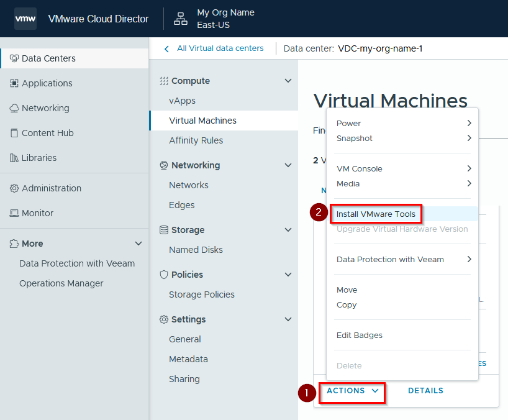Click the Compute grid icon
Image resolution: width=508 pixels, height=420 pixels.
[x=164, y=81]
